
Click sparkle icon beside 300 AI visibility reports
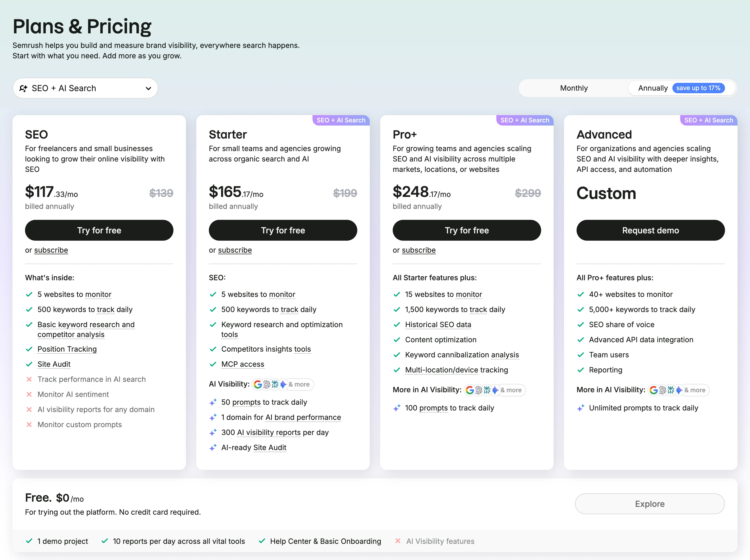click(x=213, y=433)
